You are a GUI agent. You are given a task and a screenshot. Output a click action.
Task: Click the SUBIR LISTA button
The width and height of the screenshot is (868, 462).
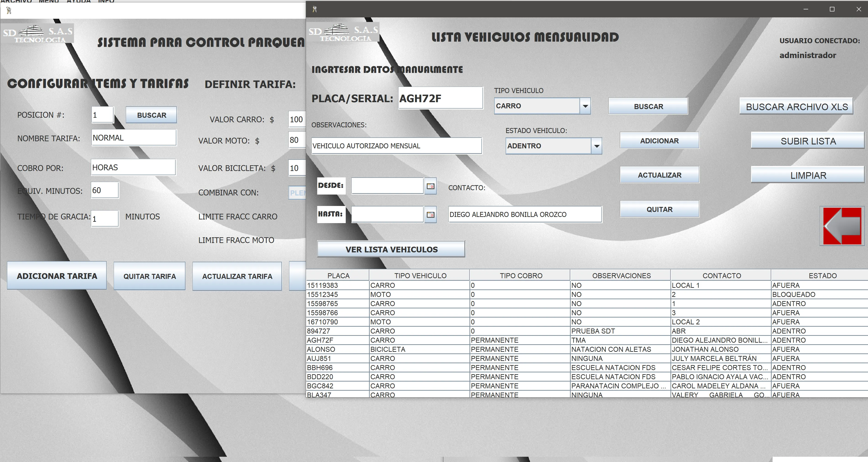(x=808, y=141)
